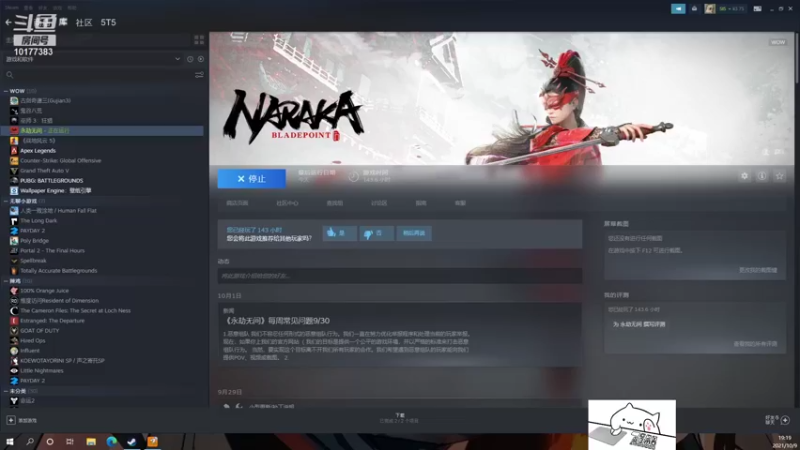Select the running Naraka entry in library list
This screenshot has height=450, width=800.
(x=102, y=131)
